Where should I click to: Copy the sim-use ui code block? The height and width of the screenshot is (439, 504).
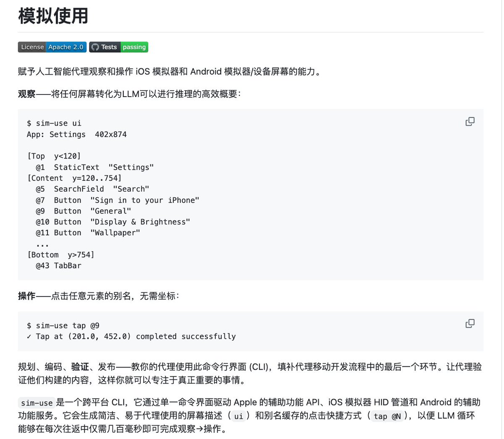470,121
